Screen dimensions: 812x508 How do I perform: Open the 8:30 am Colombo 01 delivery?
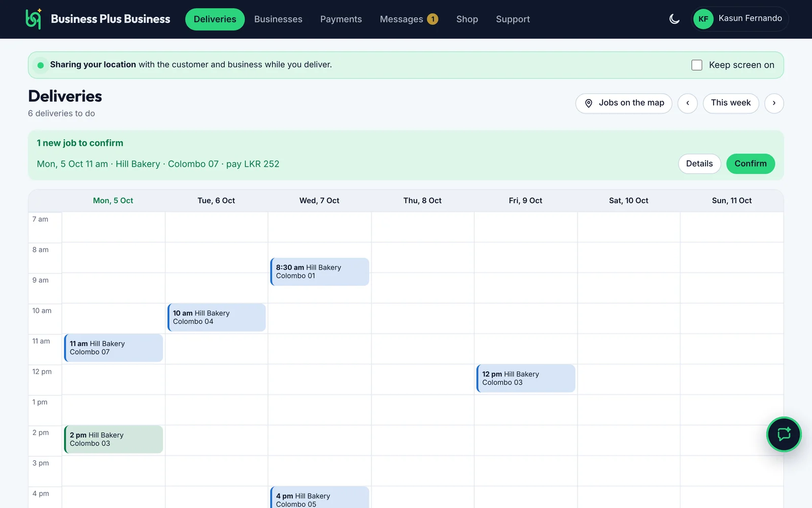point(320,272)
